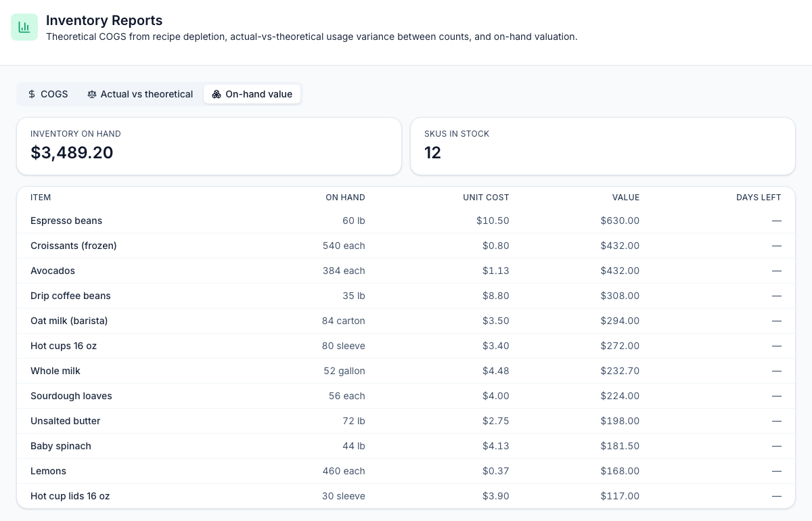Click the $0.37 unit cost
Image resolution: width=812 pixels, height=521 pixels.
[496, 471]
